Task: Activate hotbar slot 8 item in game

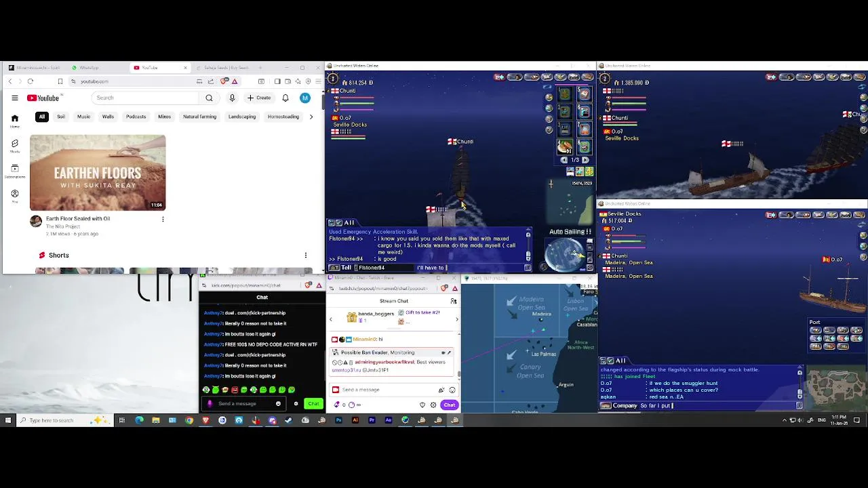Action: click(x=585, y=147)
